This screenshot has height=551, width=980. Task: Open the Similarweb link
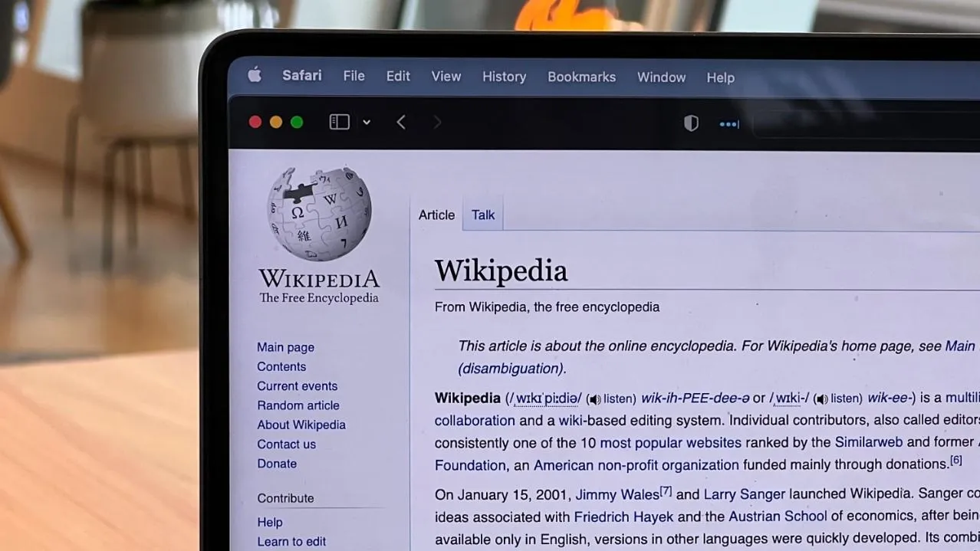pos(869,442)
